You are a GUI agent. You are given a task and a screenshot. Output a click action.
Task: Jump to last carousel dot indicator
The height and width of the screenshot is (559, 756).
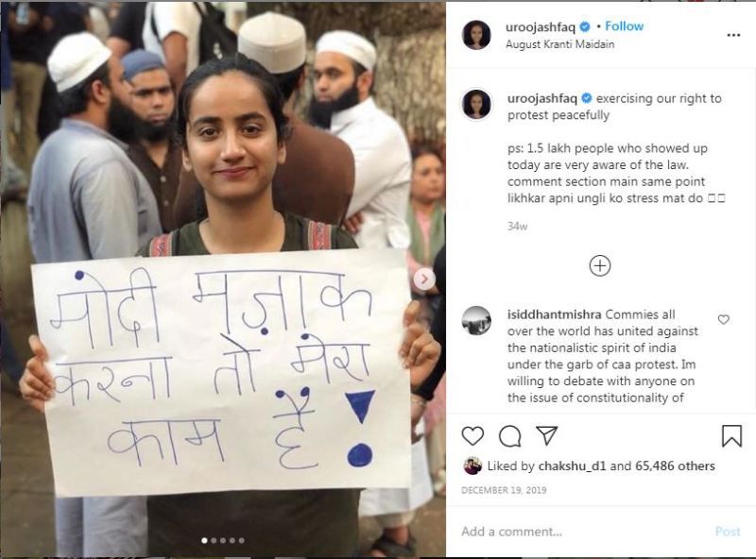click(242, 541)
